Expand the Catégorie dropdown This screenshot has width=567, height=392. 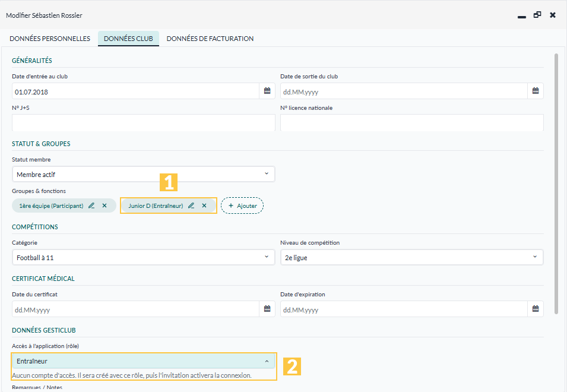(144, 258)
